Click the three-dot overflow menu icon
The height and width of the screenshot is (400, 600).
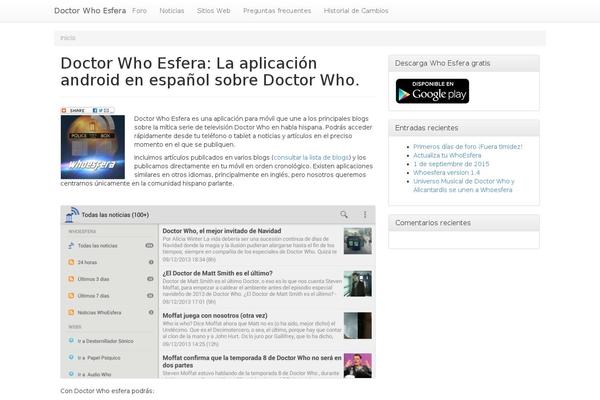coord(365,215)
